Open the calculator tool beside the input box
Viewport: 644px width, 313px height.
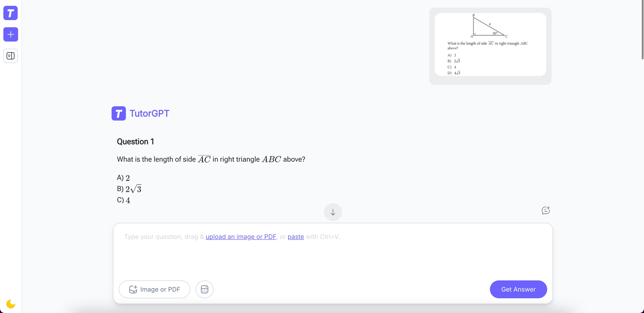[x=204, y=289]
